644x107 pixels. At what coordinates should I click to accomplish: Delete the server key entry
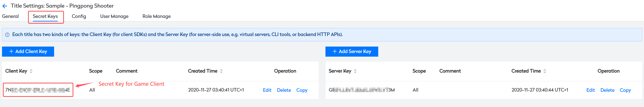click(x=607, y=90)
